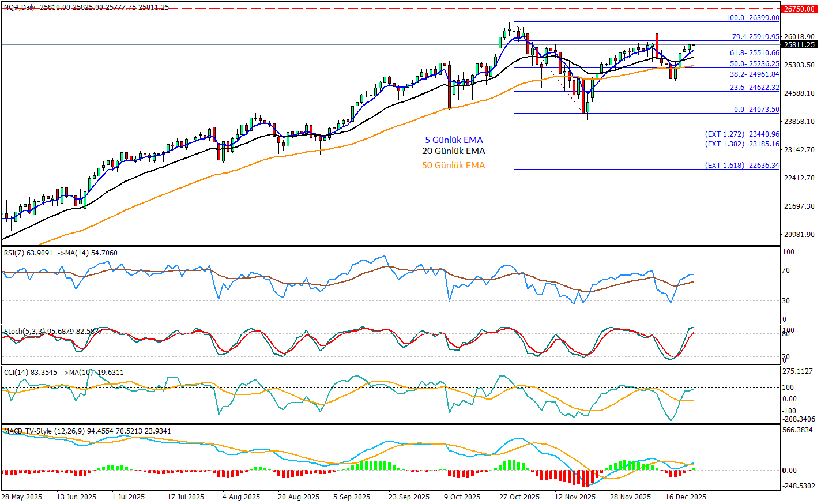This screenshot has height=504, width=821.
Task: Select the current price tag 25811.25
Action: (798, 44)
